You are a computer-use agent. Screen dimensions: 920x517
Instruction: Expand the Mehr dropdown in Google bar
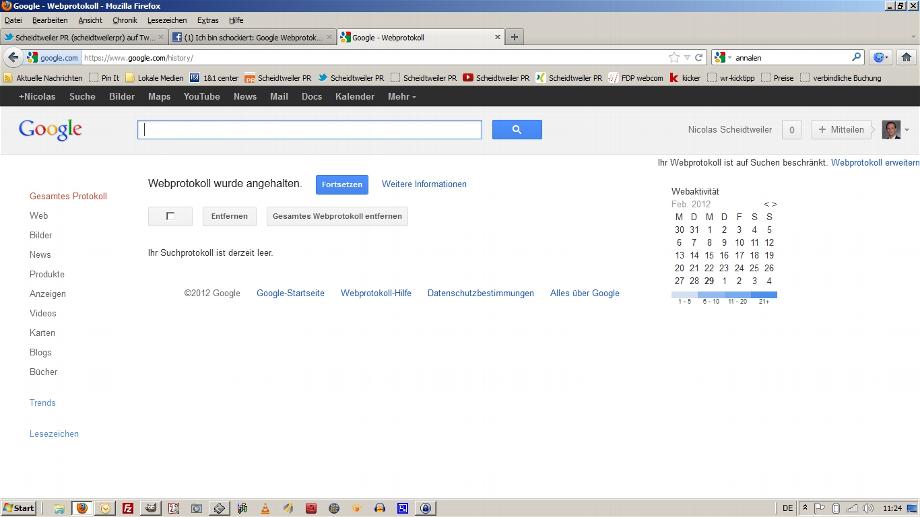pyautogui.click(x=402, y=97)
